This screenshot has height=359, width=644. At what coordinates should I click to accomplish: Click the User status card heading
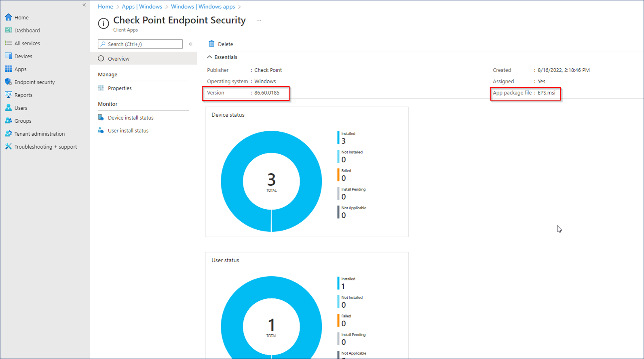(225, 260)
